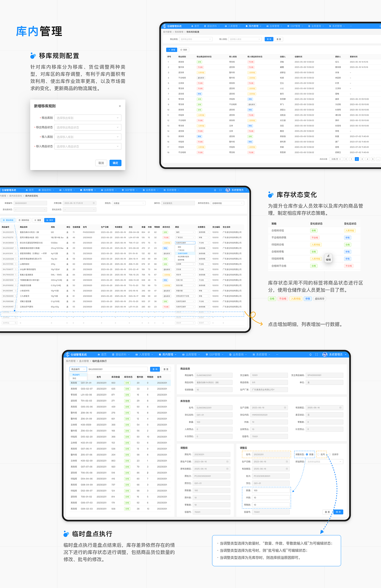Open 移入库别 filter in 移库规则配置 screen
381x588 pixels.
pyautogui.click(x=245, y=39)
